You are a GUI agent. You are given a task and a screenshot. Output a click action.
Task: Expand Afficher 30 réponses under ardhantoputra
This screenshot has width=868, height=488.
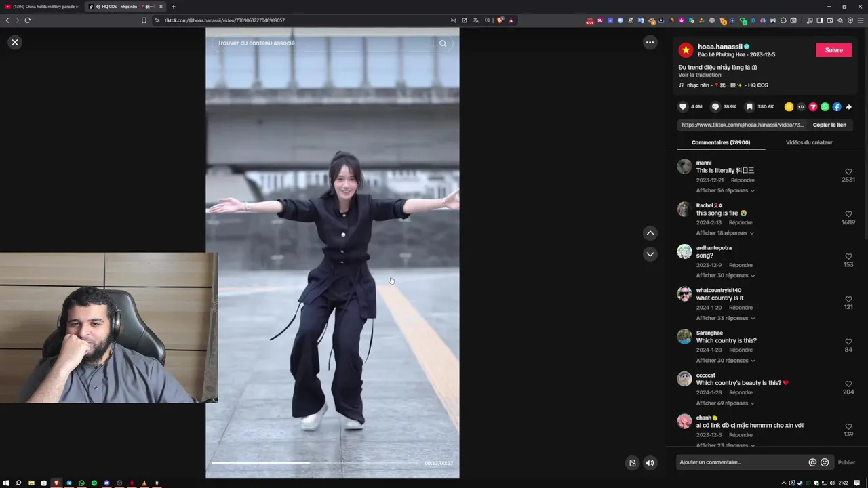coord(725,275)
